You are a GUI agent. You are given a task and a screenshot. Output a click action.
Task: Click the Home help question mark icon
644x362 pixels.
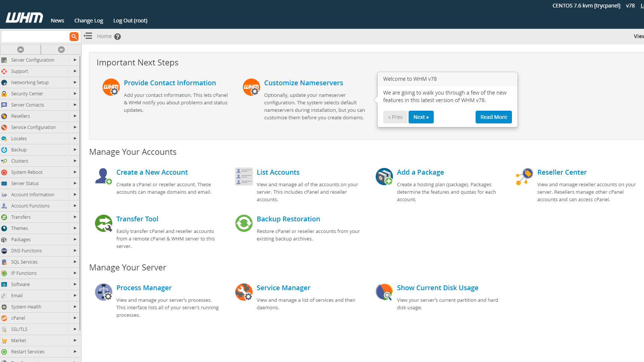point(117,37)
